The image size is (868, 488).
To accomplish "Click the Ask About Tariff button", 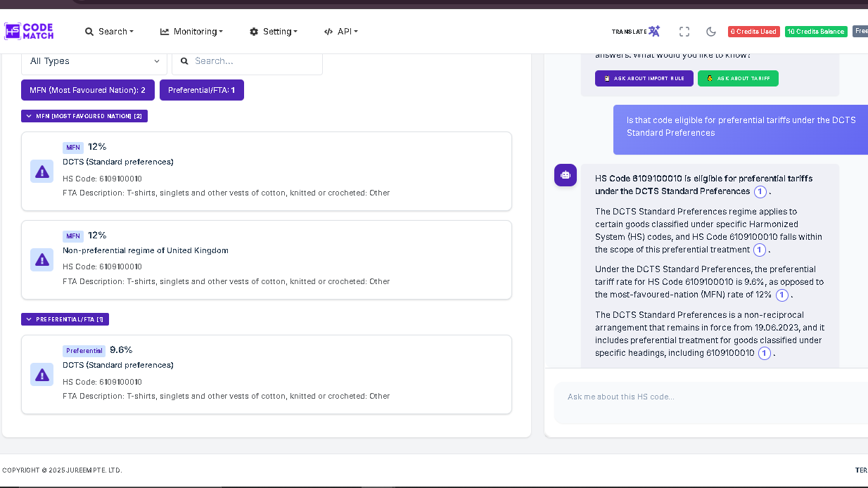I will pyautogui.click(x=738, y=78).
